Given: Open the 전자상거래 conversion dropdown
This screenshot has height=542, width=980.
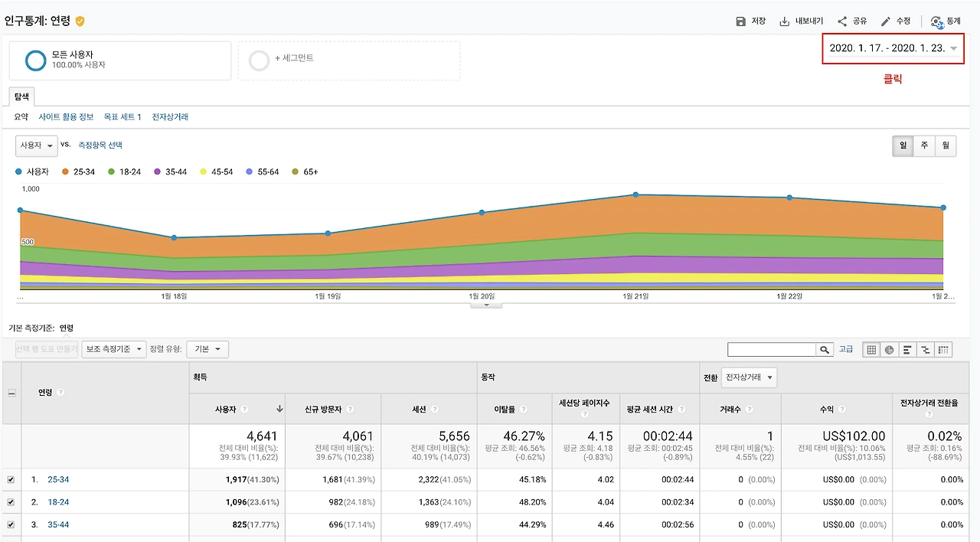Looking at the screenshot, I should pos(749,377).
